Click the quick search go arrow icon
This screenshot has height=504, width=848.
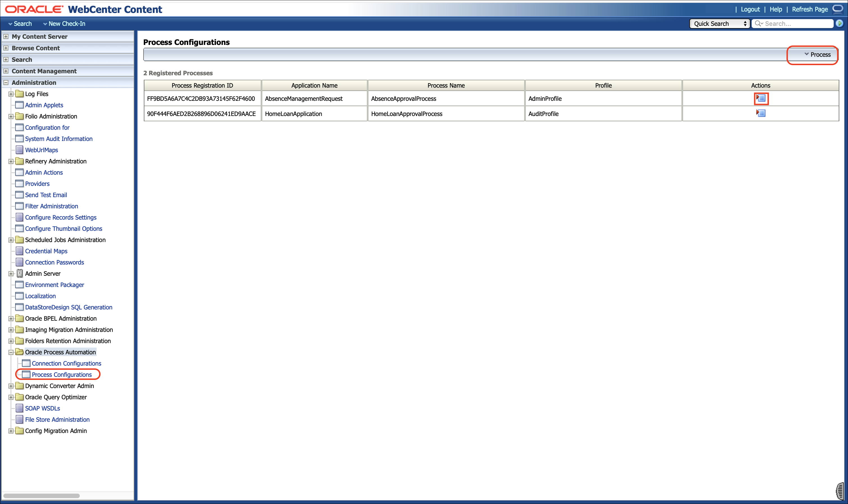click(x=840, y=23)
